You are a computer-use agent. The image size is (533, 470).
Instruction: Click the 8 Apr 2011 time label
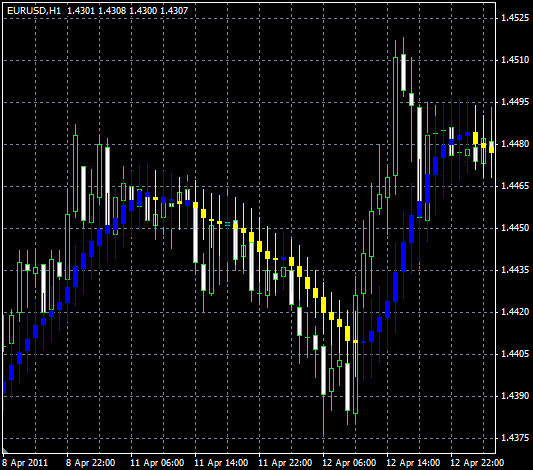point(25,463)
